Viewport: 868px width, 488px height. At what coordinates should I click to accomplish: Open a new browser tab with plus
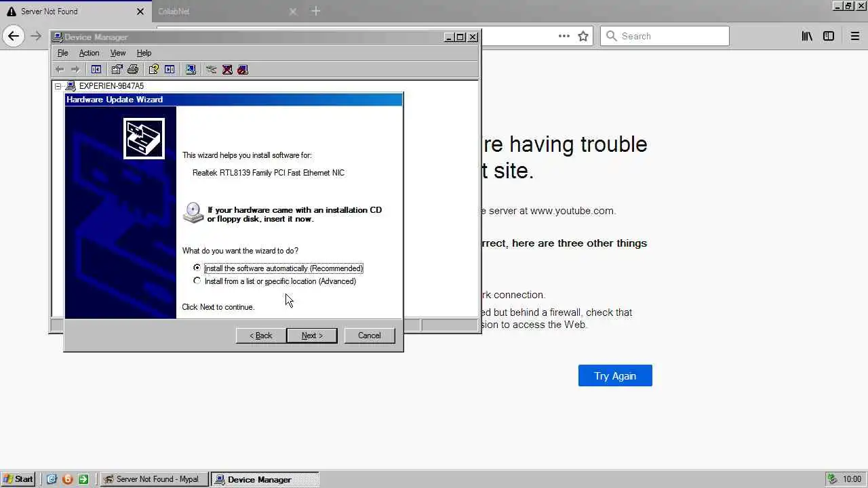[315, 11]
